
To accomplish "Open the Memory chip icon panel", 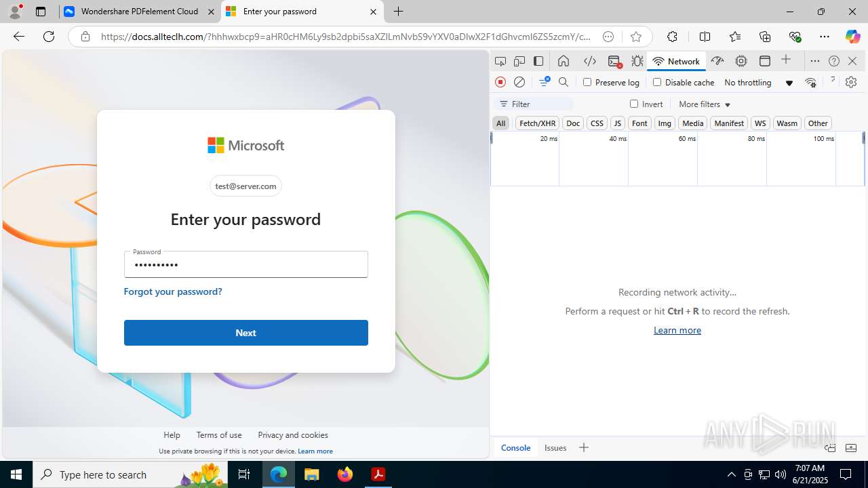I will 741,61.
